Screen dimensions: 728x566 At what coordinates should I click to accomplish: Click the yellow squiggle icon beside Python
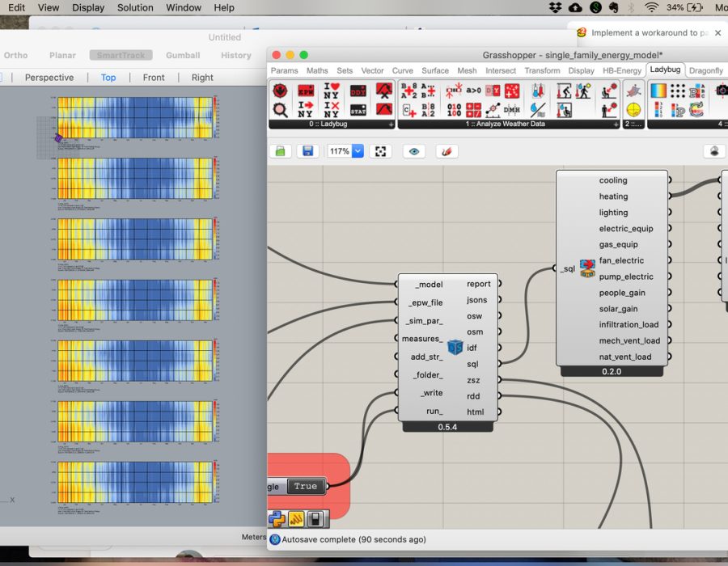click(296, 518)
